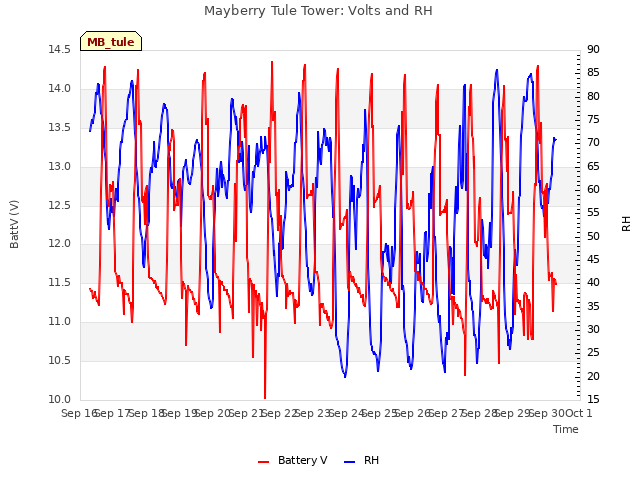Click the lowest RH trough near Sep 24

(345, 376)
